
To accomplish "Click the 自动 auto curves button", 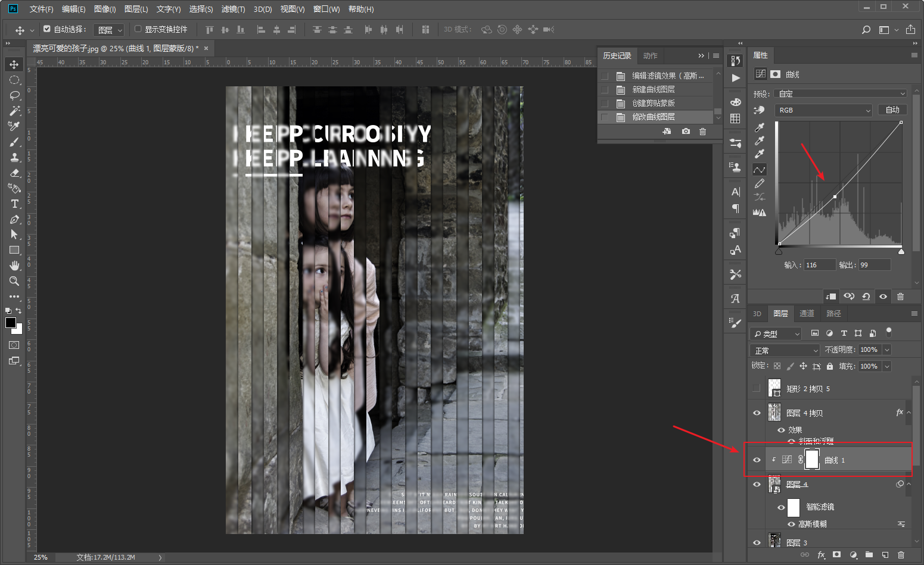I will [x=892, y=110].
